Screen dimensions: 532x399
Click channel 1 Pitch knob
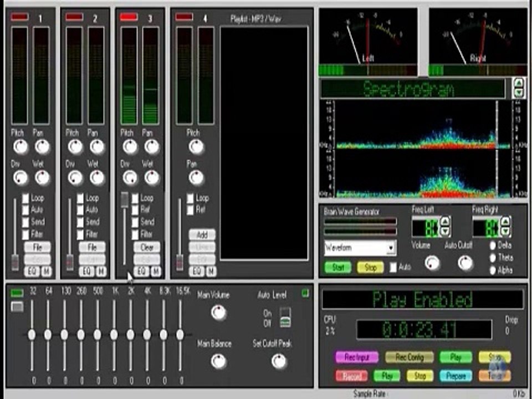pos(21,147)
